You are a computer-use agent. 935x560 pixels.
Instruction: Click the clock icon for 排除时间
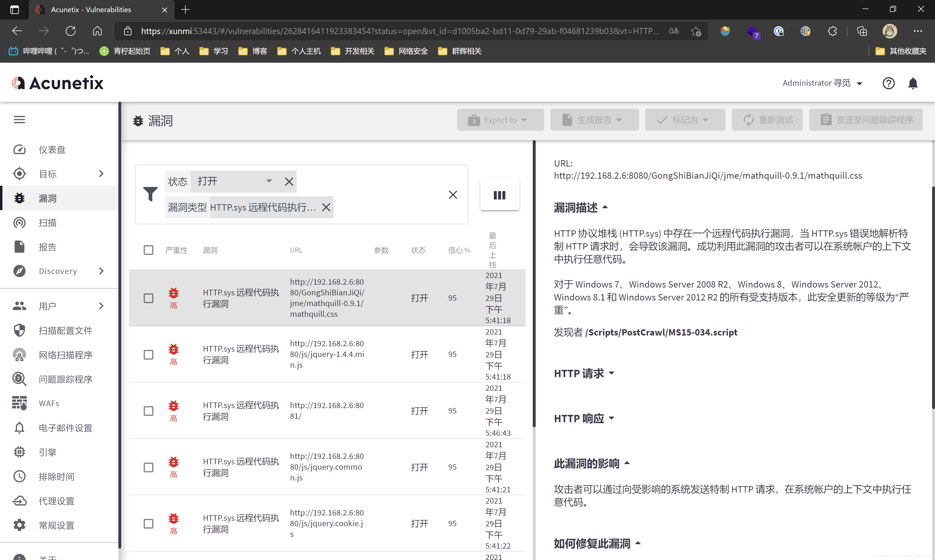[19, 476]
